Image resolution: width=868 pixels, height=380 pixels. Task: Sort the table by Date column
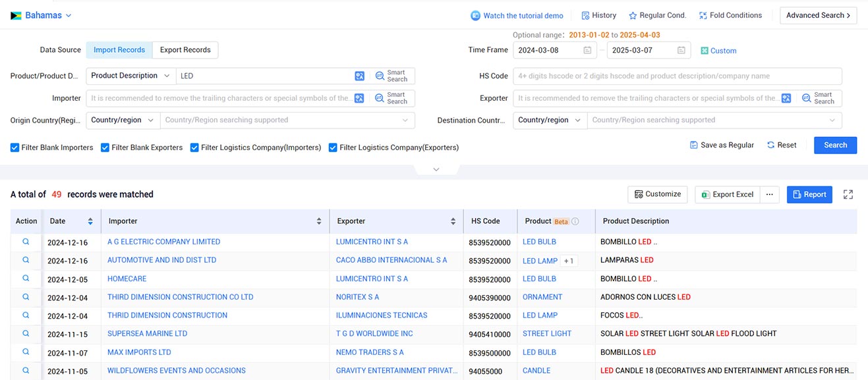coord(90,221)
